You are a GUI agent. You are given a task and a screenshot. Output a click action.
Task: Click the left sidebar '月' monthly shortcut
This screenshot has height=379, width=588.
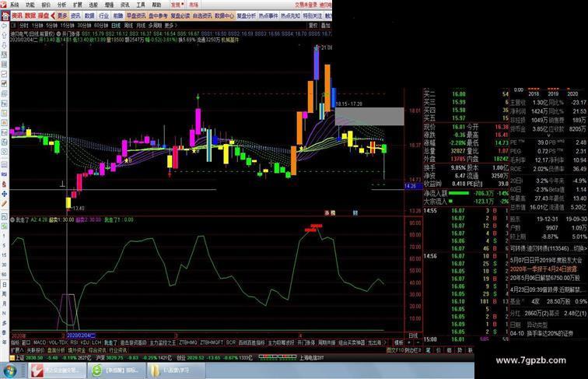[x=4, y=304]
